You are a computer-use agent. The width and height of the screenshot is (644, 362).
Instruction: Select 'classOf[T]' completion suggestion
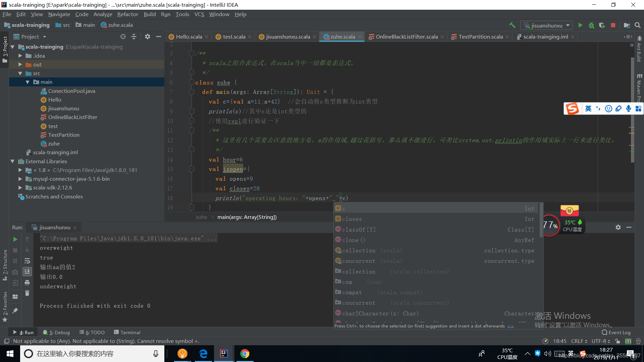pos(435,230)
